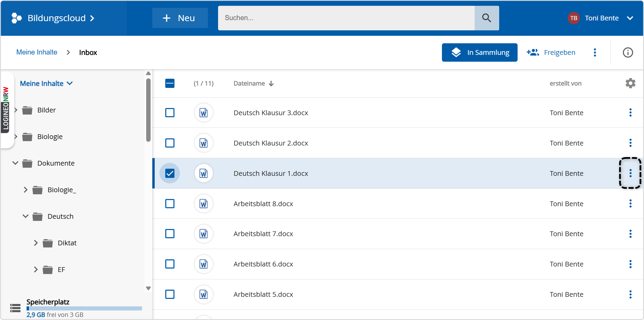Expand the Biologie folder chevron

(x=16, y=137)
